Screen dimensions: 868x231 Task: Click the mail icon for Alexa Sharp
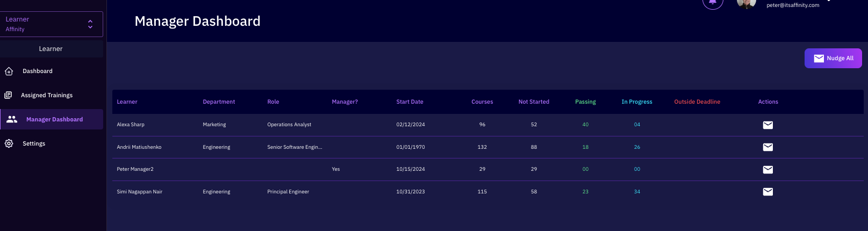point(767,125)
